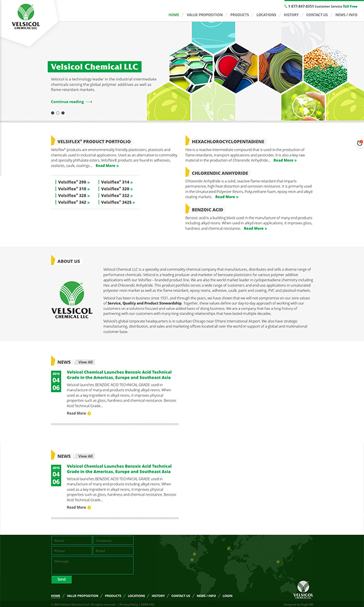364x607 pixels.
Task: Open the first Benzoic Acid Technical Grade news headline
Action: 119,375
